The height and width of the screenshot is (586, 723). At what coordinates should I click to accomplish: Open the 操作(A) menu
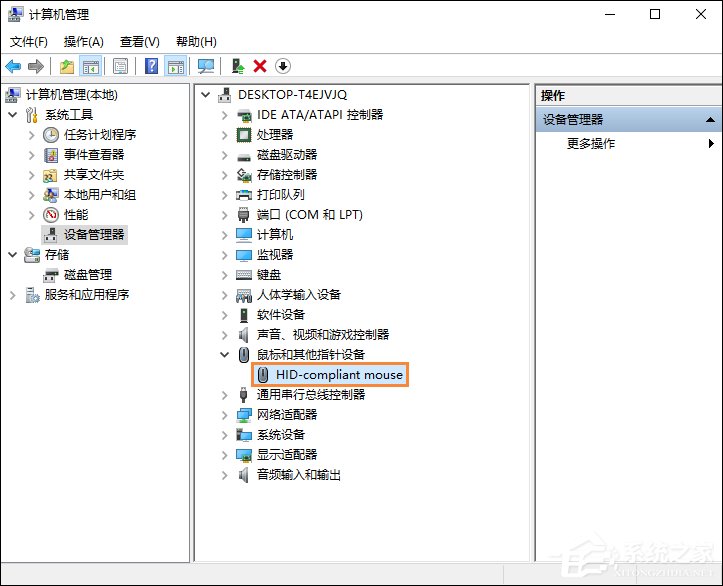pos(83,42)
